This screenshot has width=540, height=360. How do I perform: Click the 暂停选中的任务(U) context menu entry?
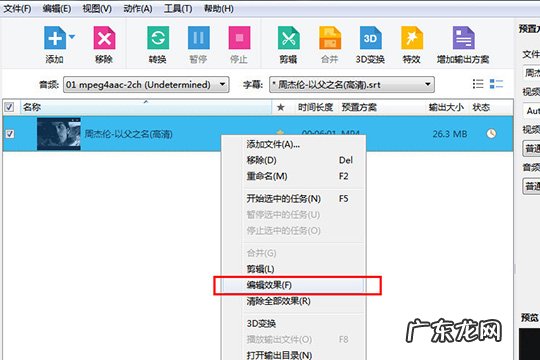pyautogui.click(x=293, y=215)
